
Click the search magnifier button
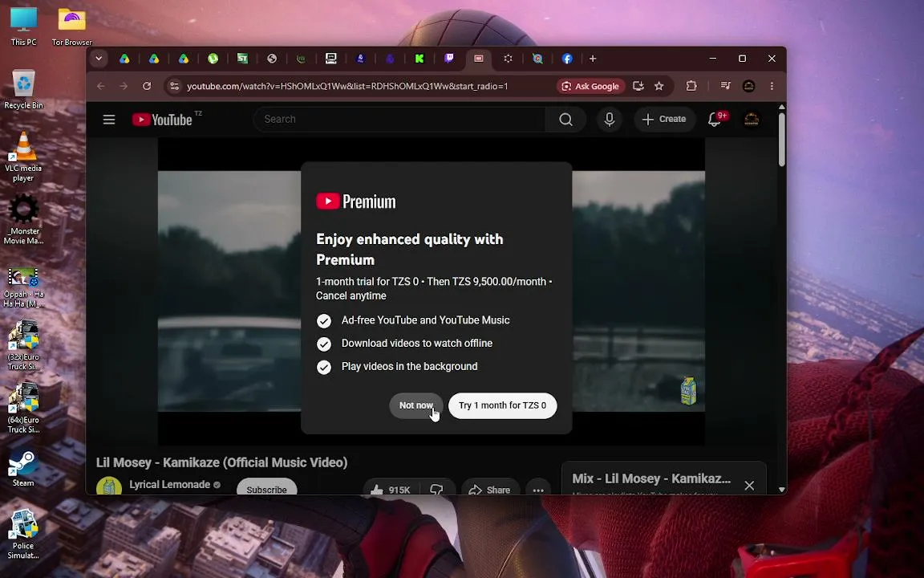pyautogui.click(x=565, y=120)
